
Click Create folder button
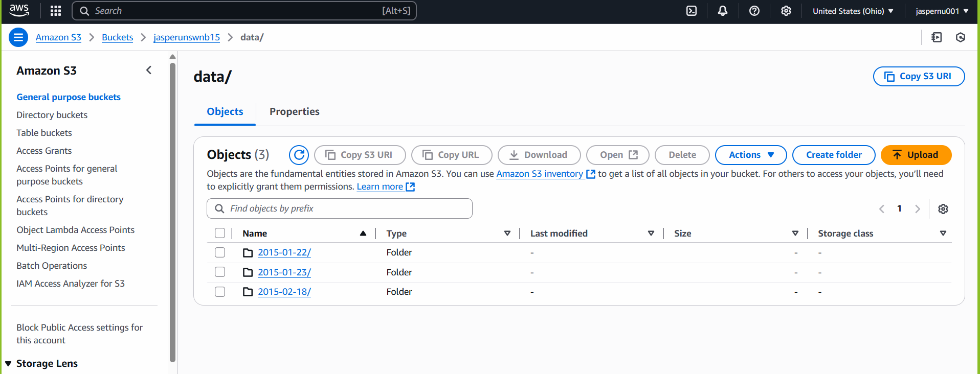(x=834, y=155)
